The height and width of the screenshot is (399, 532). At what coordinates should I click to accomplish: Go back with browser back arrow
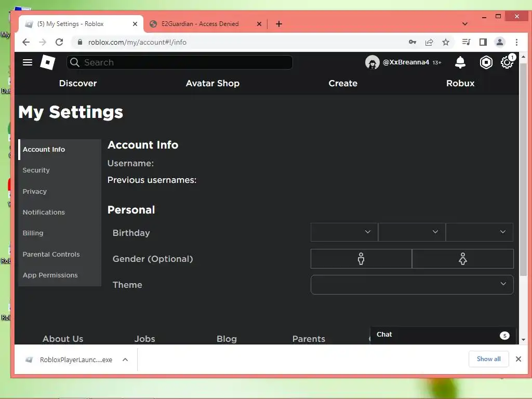26,42
